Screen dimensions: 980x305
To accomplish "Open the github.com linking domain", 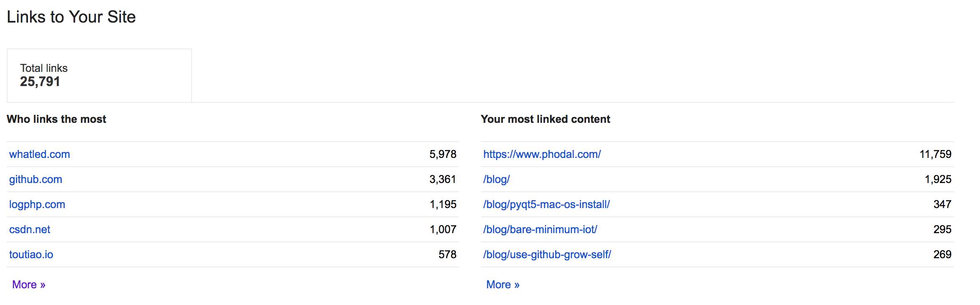I will click(x=35, y=179).
